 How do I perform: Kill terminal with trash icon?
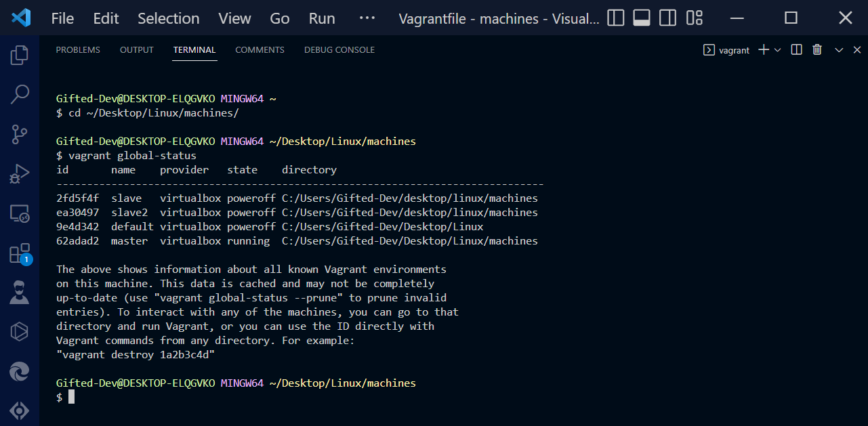[817, 49]
